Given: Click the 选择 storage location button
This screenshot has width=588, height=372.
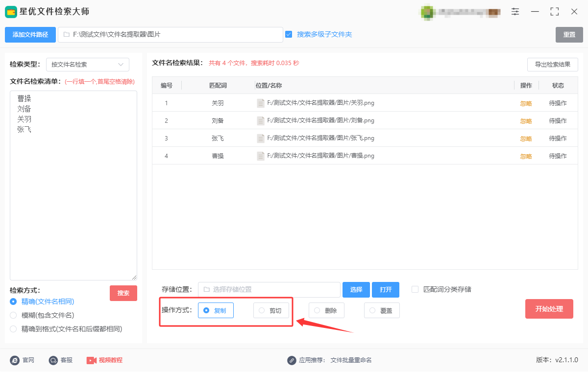Looking at the screenshot, I should 356,290.
